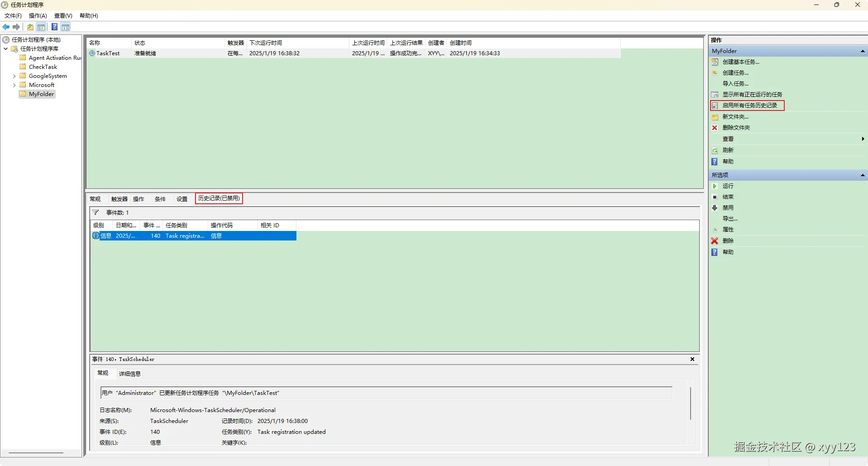Viewport: 868px width, 466px height.
Task: Sort by 上次运行结果 column header
Action: (x=406, y=43)
